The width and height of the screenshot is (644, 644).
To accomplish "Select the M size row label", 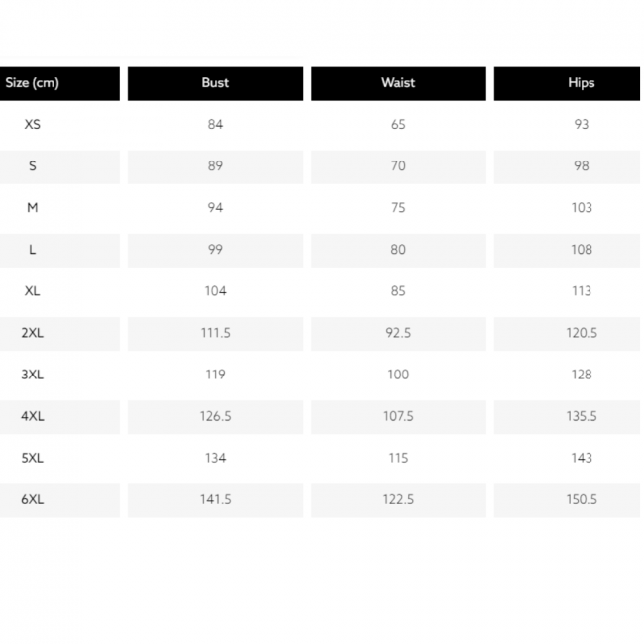I will tap(32, 208).
